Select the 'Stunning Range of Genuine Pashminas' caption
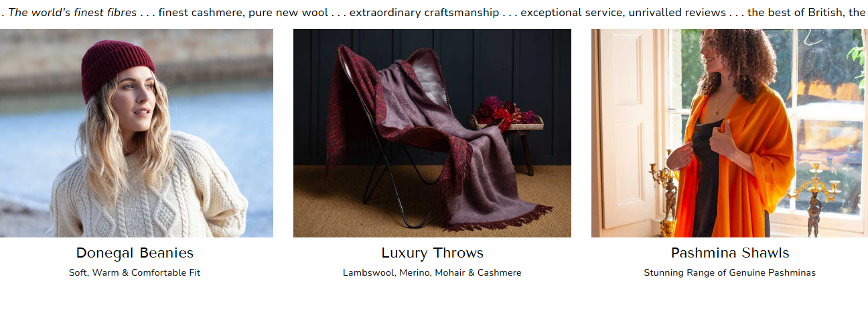Viewport: 868px width, 328px height. tap(730, 273)
